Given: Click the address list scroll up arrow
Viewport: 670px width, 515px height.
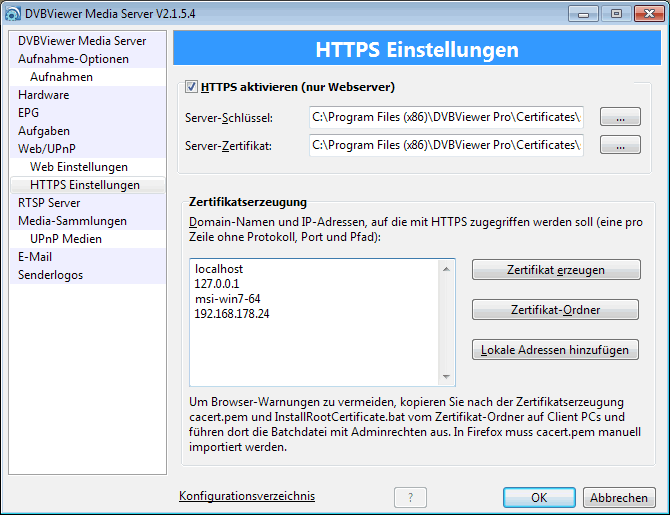Looking at the screenshot, I should pos(446,269).
